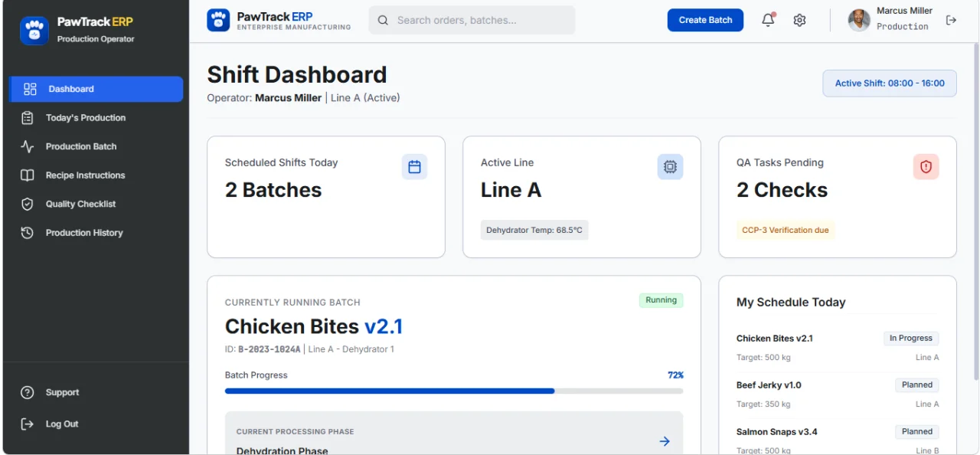Open the Dashboard menu item

point(96,89)
